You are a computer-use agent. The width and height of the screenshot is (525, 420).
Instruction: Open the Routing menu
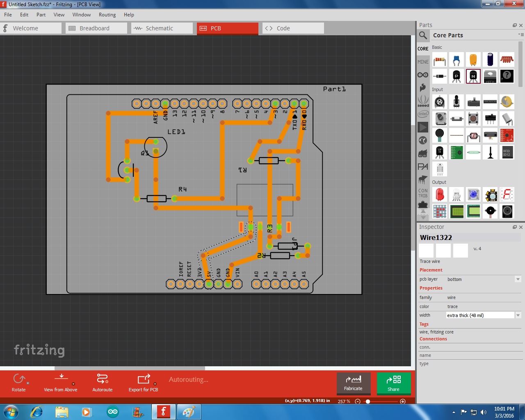click(107, 15)
